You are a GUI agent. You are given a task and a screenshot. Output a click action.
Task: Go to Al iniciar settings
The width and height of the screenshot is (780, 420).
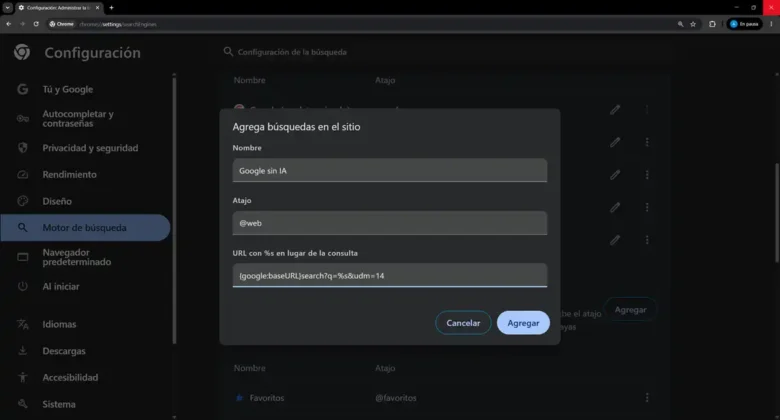click(61, 287)
